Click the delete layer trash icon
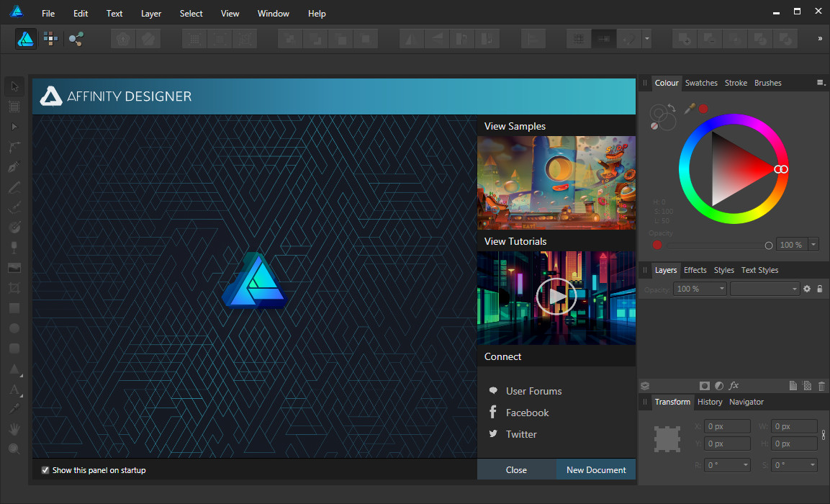 (x=821, y=386)
